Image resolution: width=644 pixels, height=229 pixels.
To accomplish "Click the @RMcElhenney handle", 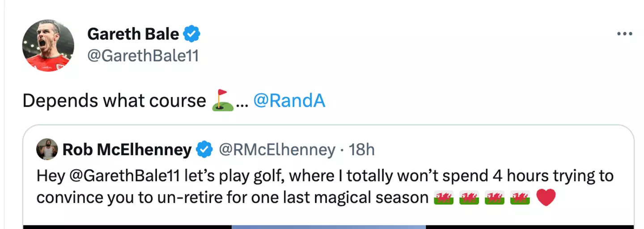I will pyautogui.click(x=276, y=150).
